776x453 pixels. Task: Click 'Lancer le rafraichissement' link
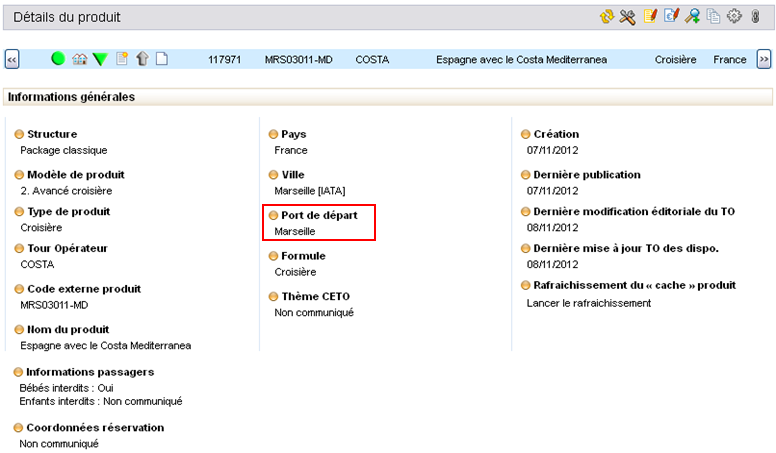[x=588, y=303]
